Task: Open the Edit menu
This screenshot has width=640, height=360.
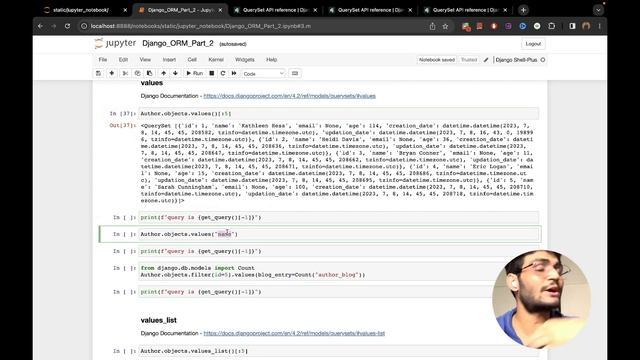Action: 123,60
